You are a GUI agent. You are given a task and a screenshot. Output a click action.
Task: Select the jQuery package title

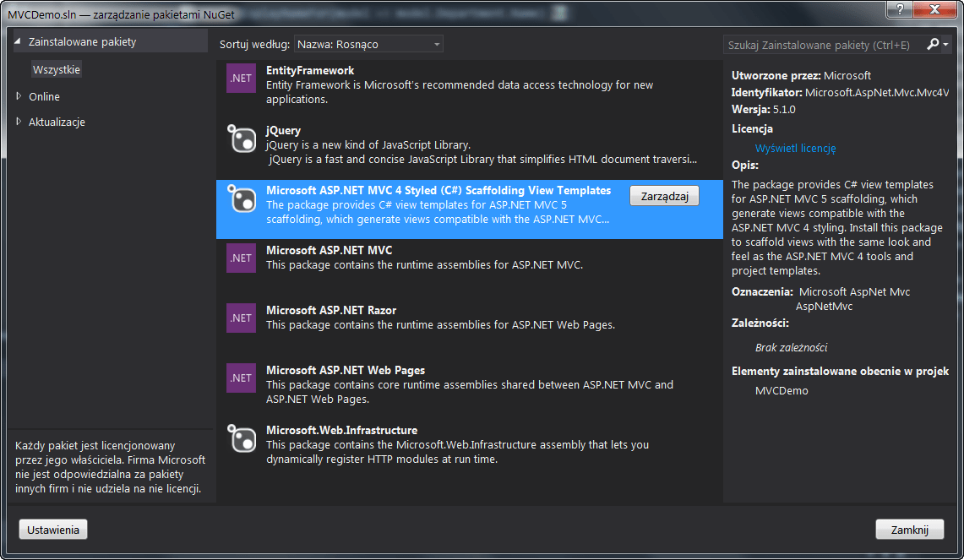point(283,130)
